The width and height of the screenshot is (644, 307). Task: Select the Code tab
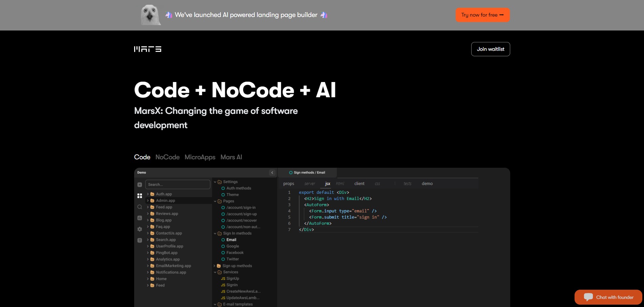[142, 157]
